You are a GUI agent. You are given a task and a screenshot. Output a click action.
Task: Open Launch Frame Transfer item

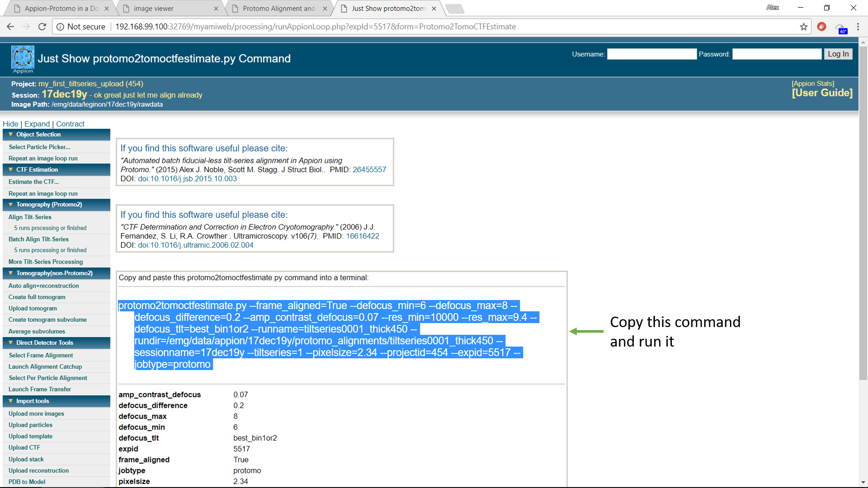pos(40,389)
